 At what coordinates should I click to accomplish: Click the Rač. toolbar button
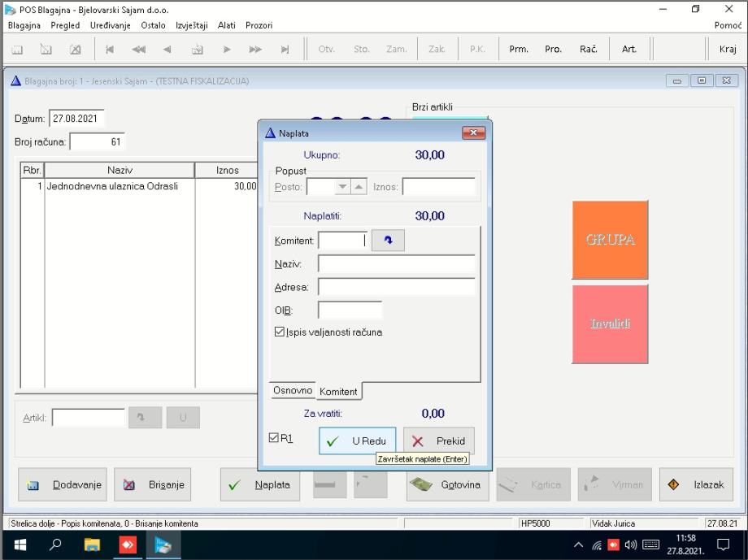pyautogui.click(x=589, y=49)
